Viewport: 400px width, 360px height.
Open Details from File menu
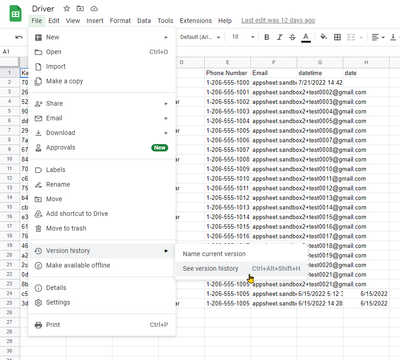[102, 288]
